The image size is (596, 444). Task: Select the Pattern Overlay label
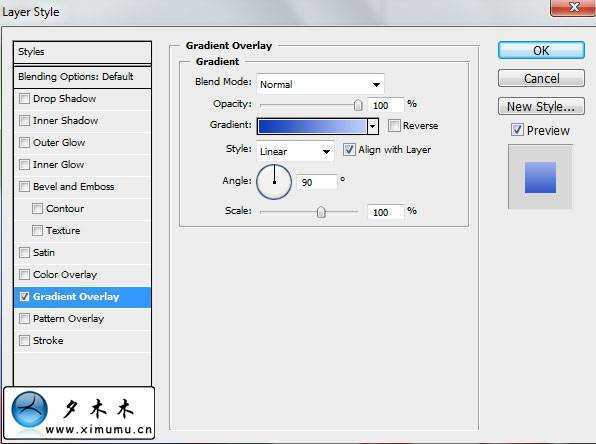click(x=68, y=319)
